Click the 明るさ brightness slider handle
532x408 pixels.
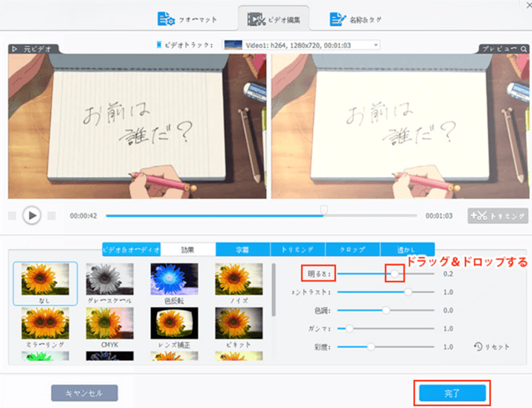395,274
